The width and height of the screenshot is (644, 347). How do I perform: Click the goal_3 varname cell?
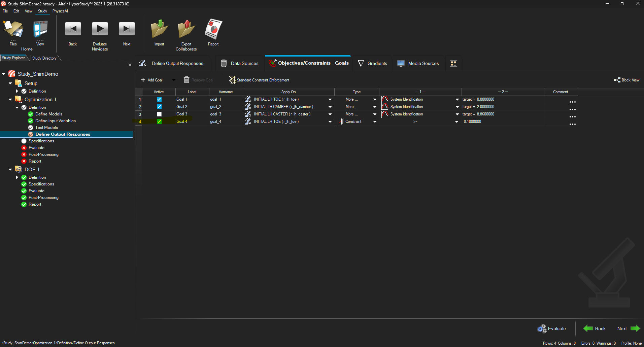point(226,114)
